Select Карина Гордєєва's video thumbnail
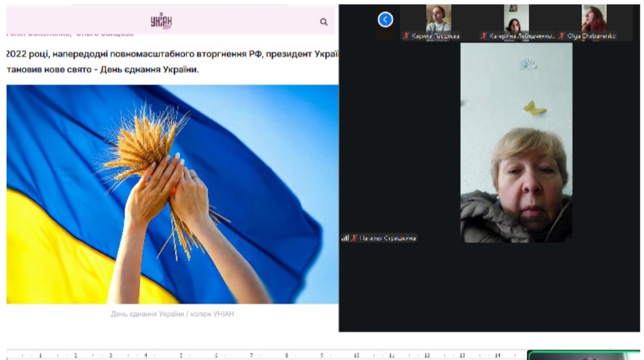The width and height of the screenshot is (644, 360). [438, 18]
